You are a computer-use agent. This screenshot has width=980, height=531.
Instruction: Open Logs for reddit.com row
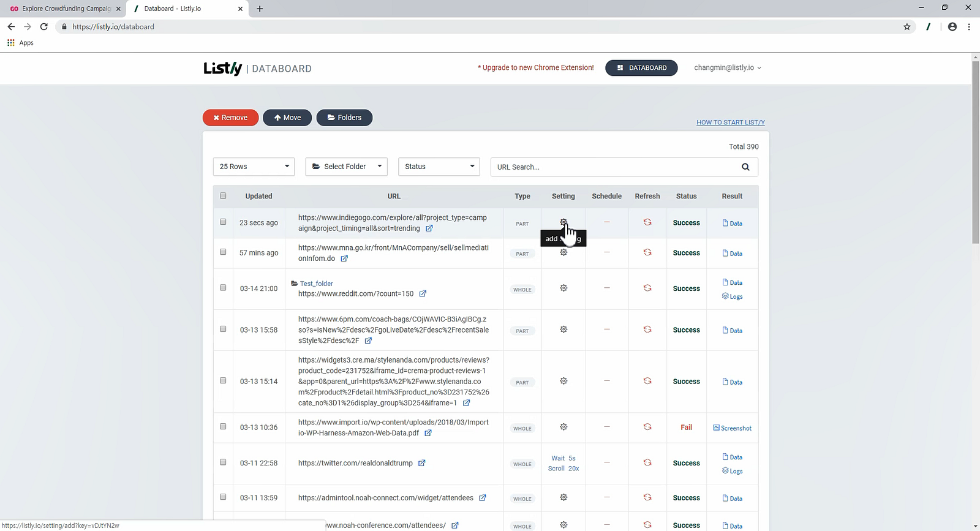[733, 296]
